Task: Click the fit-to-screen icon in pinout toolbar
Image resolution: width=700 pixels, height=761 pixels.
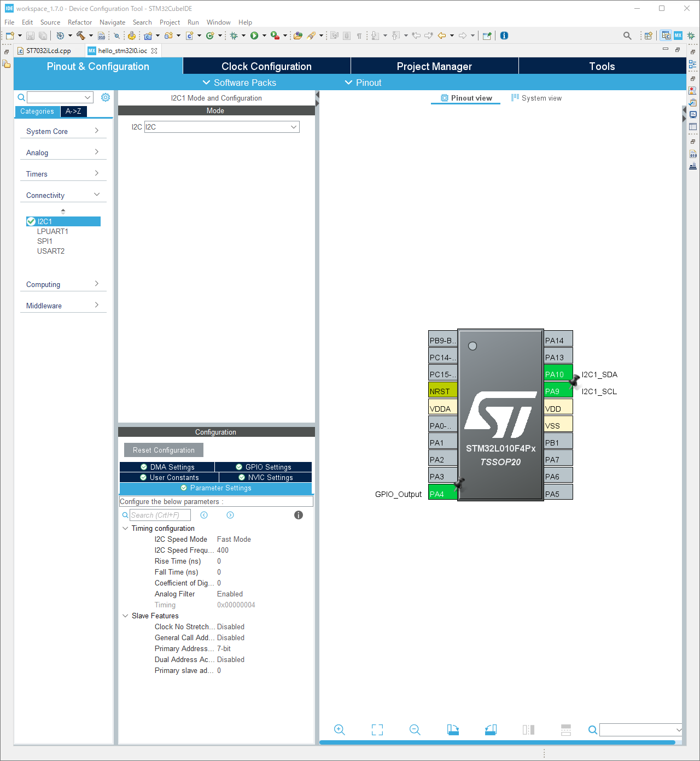Action: (x=377, y=730)
